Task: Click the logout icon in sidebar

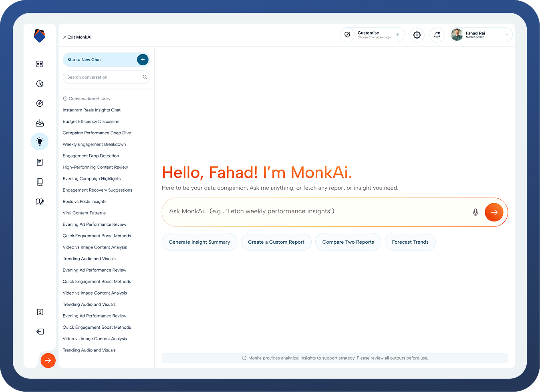Action: (x=40, y=331)
